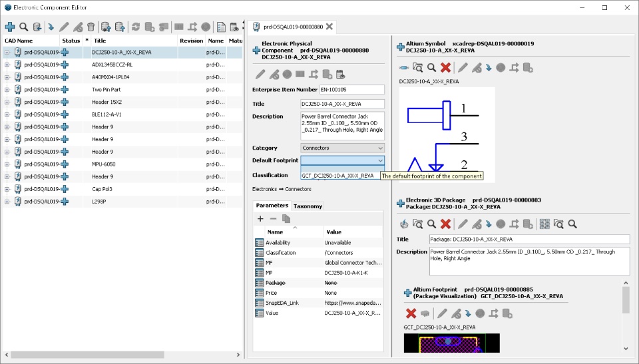The width and height of the screenshot is (639, 364).
Task: Click the left list scroll right arrow
Action: coord(238,355)
